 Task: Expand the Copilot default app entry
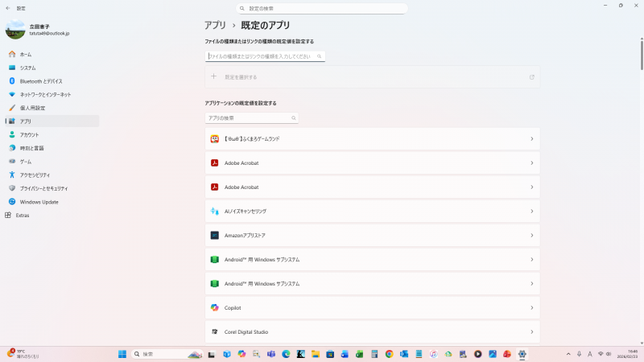532,308
